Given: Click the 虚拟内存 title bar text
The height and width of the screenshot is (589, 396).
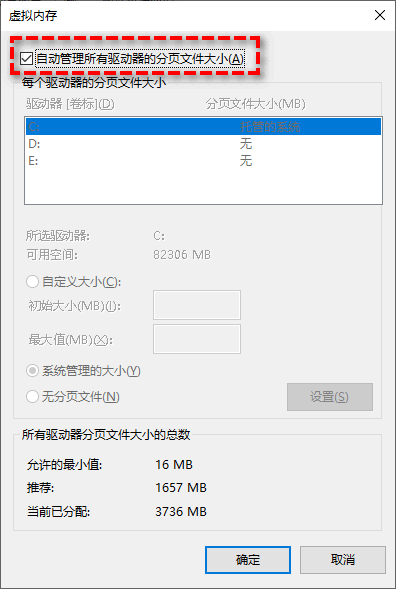Looking at the screenshot, I should [x=33, y=16].
